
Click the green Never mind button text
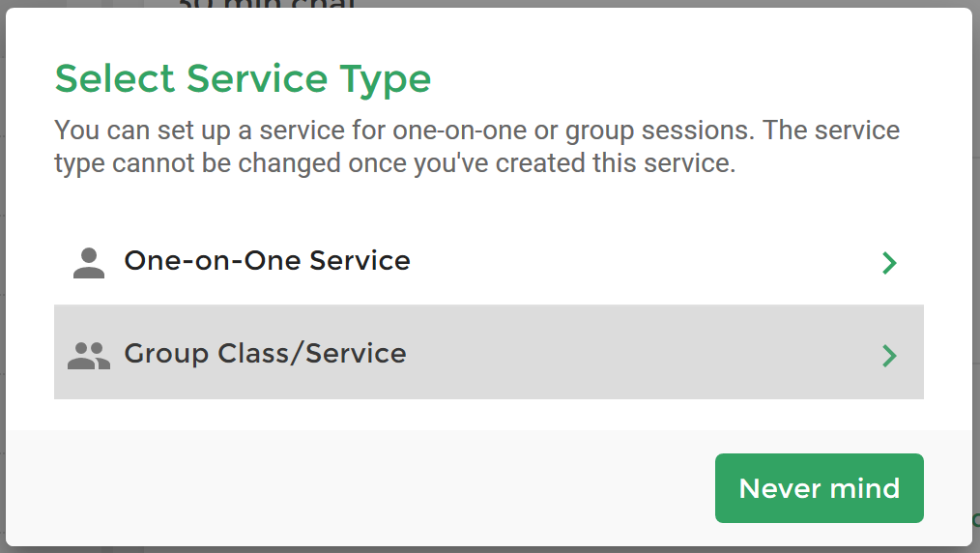820,488
